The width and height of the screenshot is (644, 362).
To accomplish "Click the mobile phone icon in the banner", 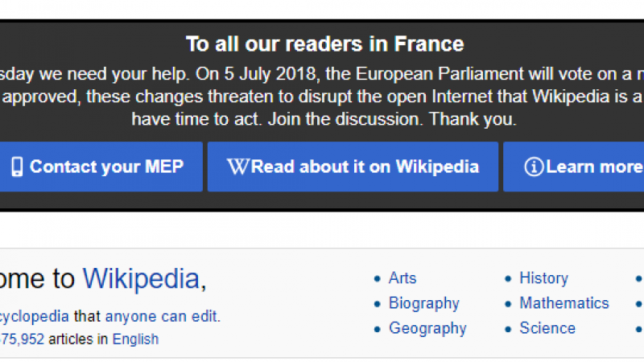I will tap(17, 167).
